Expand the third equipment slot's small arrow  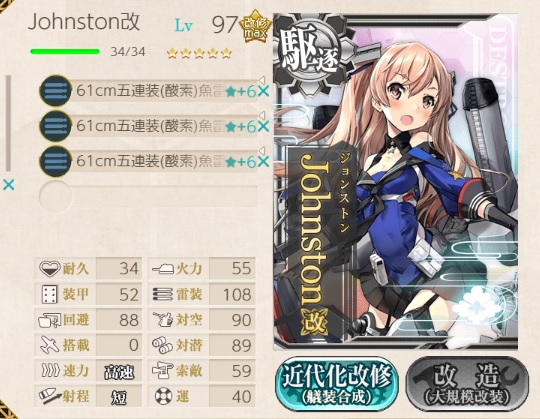tap(261, 150)
